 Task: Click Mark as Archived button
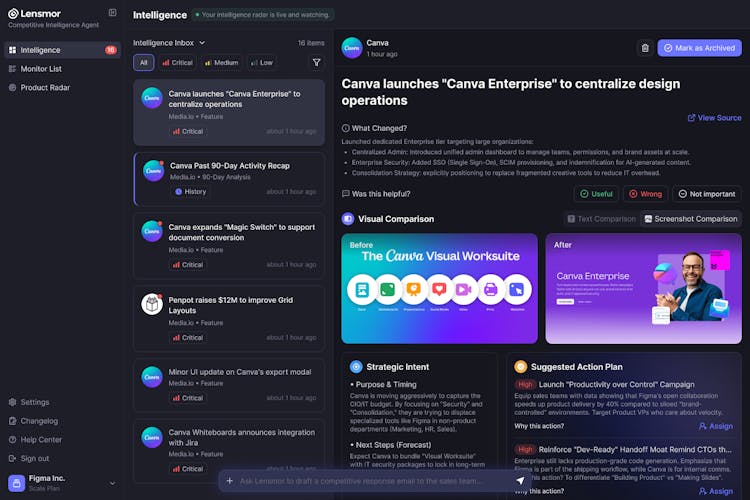(700, 48)
